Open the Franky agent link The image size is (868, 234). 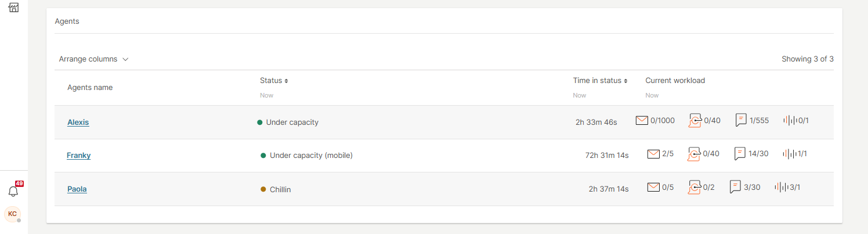(x=79, y=156)
